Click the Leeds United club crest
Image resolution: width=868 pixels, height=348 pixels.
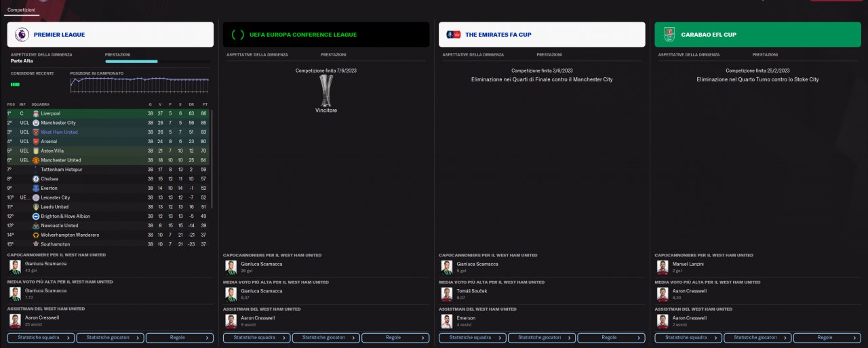pos(36,207)
